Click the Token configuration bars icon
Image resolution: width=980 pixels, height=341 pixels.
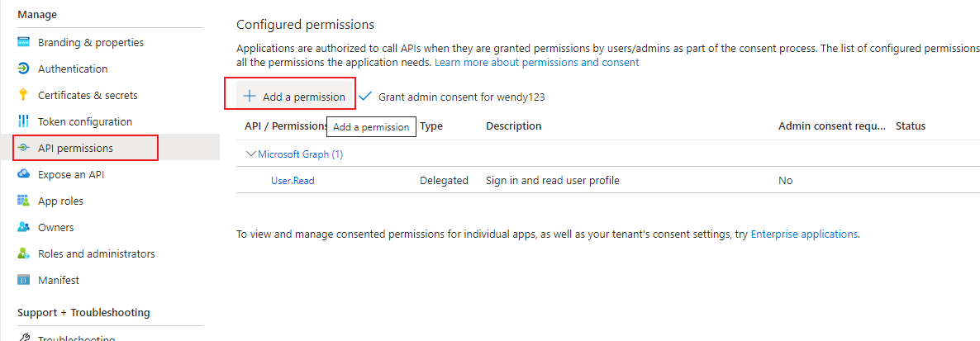24,121
